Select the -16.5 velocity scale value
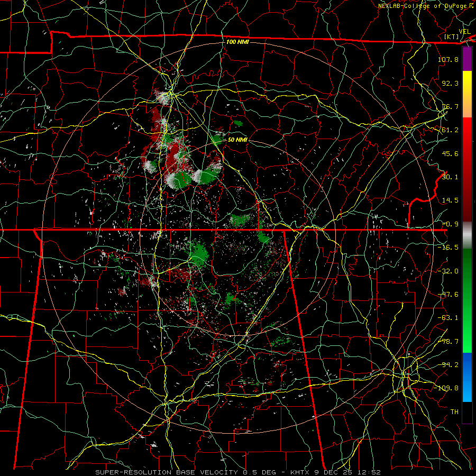Viewport: 476px width, 476px height. [x=448, y=248]
